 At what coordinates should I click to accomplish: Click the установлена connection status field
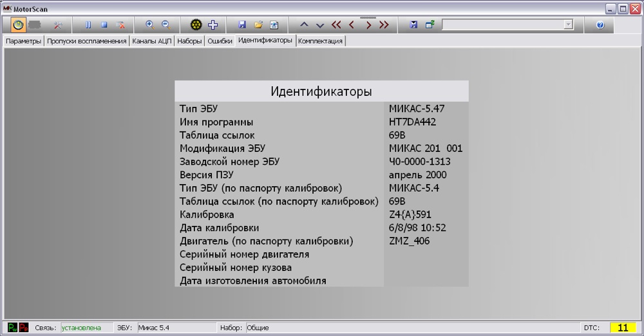pyautogui.click(x=86, y=328)
